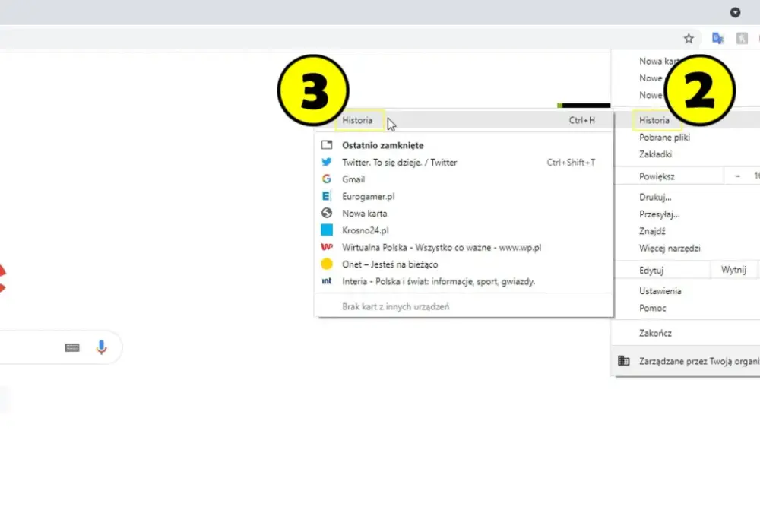
Task: Click the profile dropdown arrow in title bar
Action: [x=735, y=12]
